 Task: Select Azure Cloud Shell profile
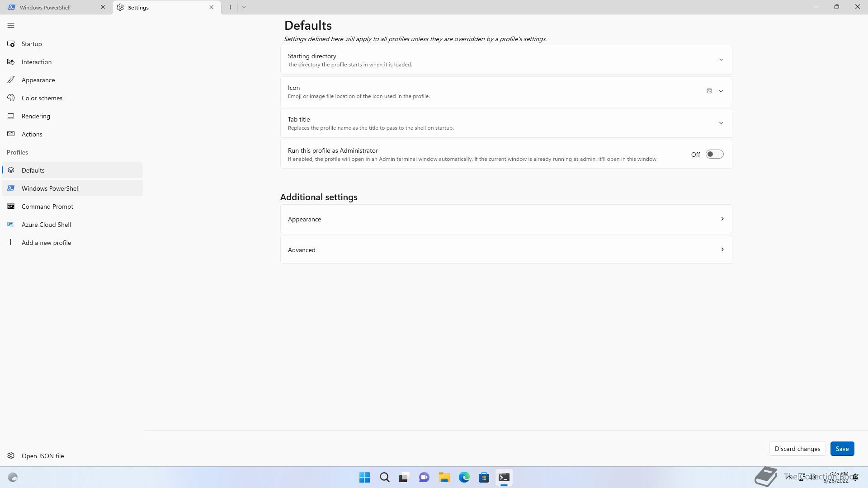click(x=72, y=225)
